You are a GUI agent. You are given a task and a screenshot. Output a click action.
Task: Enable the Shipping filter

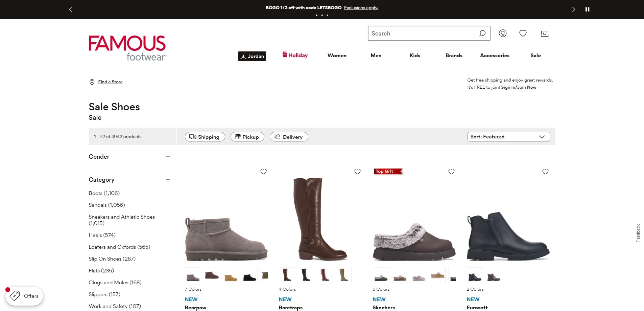(205, 137)
